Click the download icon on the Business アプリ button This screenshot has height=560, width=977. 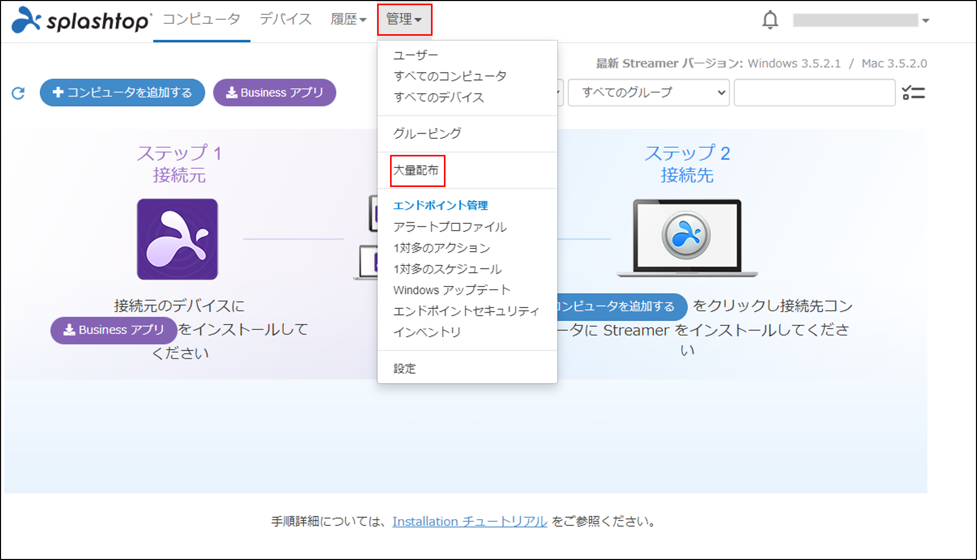[232, 92]
